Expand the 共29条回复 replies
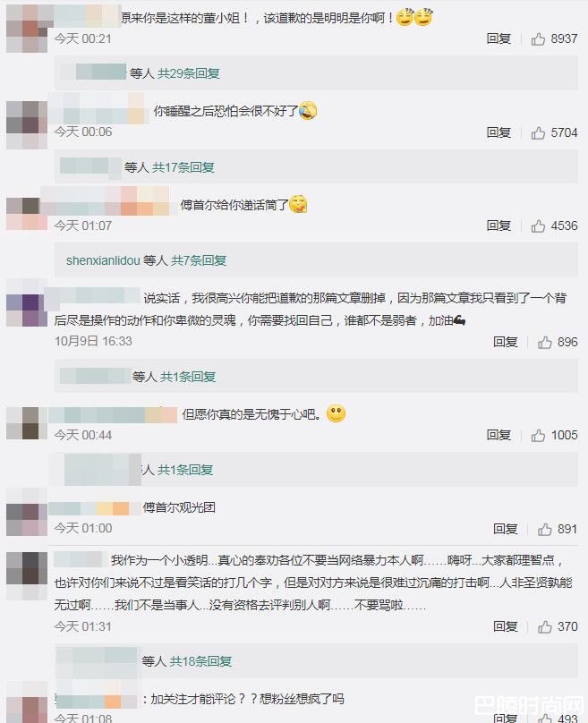 click(x=189, y=73)
